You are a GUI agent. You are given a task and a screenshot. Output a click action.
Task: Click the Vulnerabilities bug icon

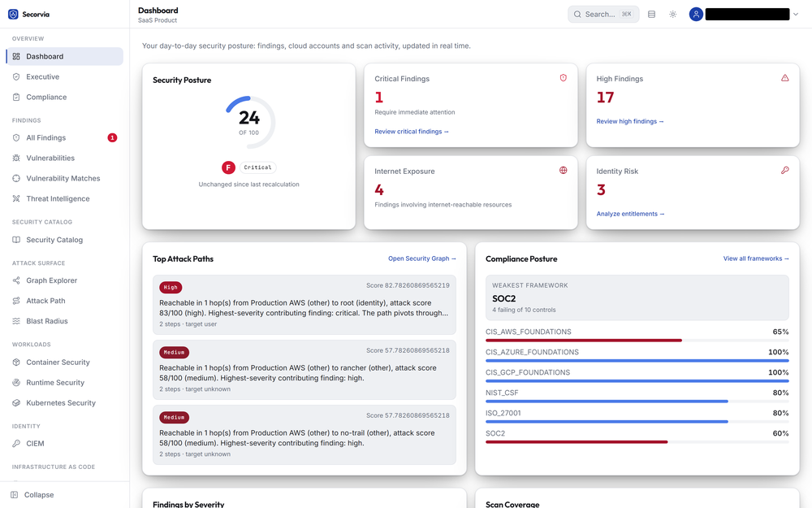(16, 158)
